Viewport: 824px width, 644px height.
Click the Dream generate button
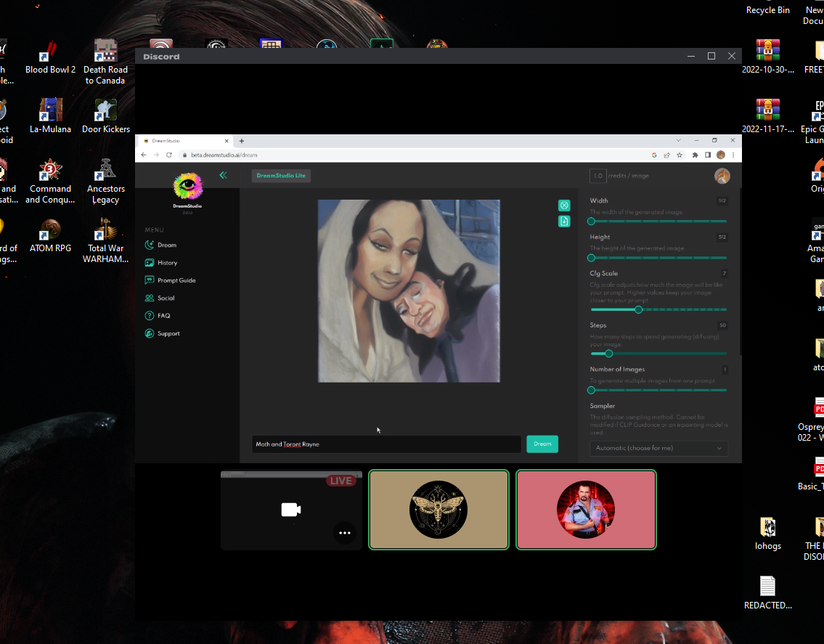542,444
